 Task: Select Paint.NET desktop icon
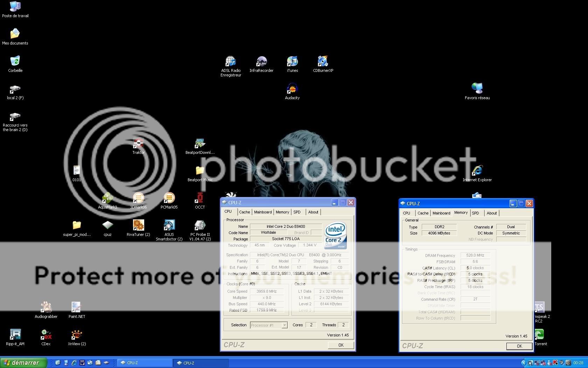click(x=77, y=310)
